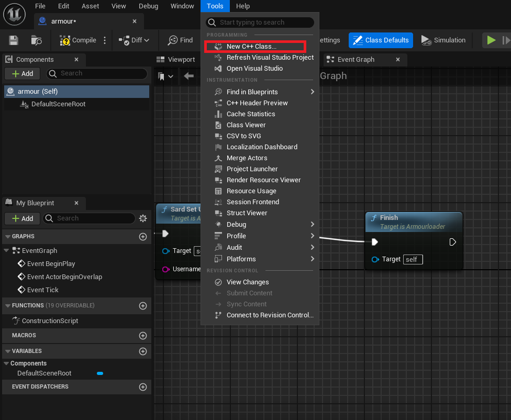Save the blueprint with the floppy disk icon
The width and height of the screenshot is (511, 420).
(14, 40)
